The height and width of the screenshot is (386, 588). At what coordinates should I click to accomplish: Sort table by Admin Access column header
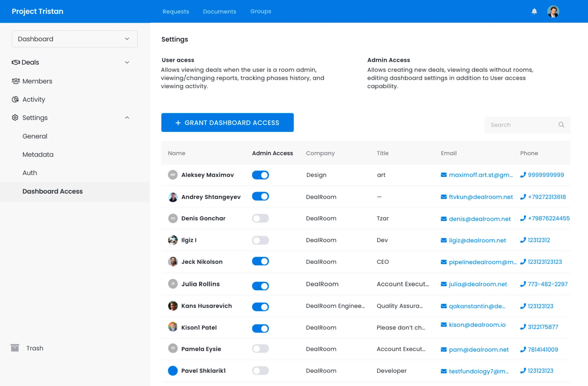click(272, 153)
